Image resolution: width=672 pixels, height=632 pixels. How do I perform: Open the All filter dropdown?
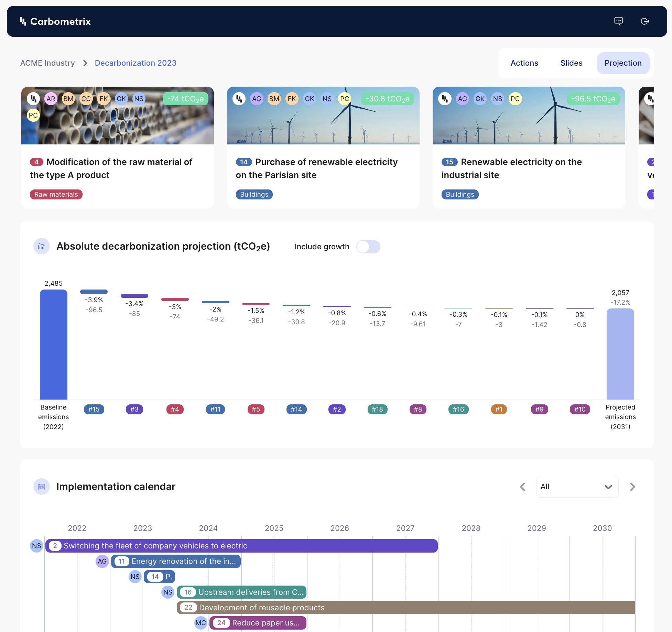[577, 487]
